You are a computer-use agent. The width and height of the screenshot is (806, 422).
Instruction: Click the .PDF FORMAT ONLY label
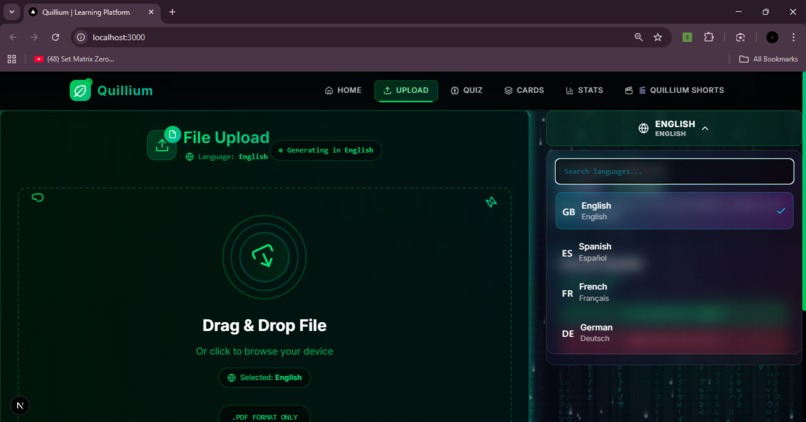tap(264, 417)
